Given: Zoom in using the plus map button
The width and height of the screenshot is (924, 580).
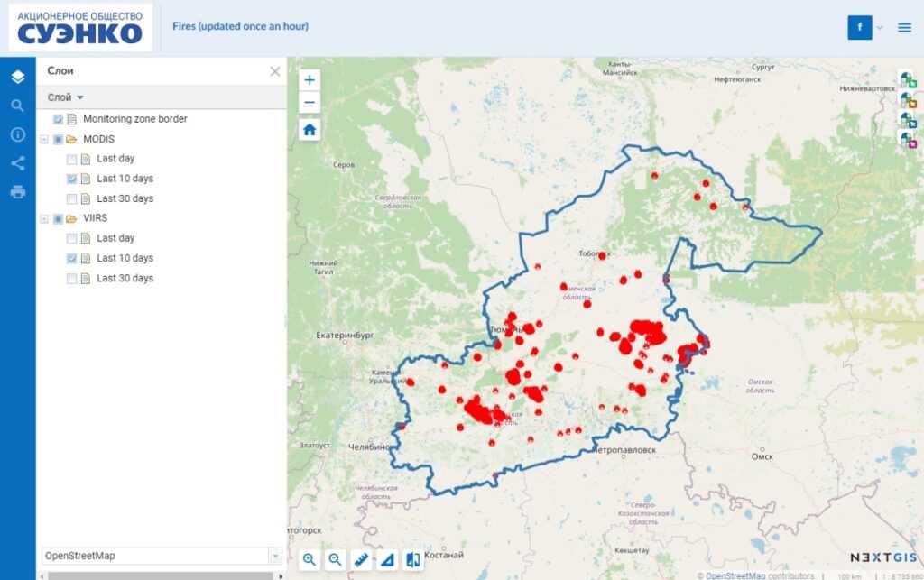Looking at the screenshot, I should (310, 79).
